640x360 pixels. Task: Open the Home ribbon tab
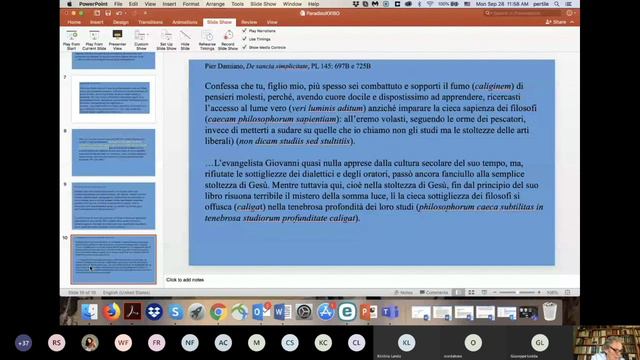pos(74,22)
